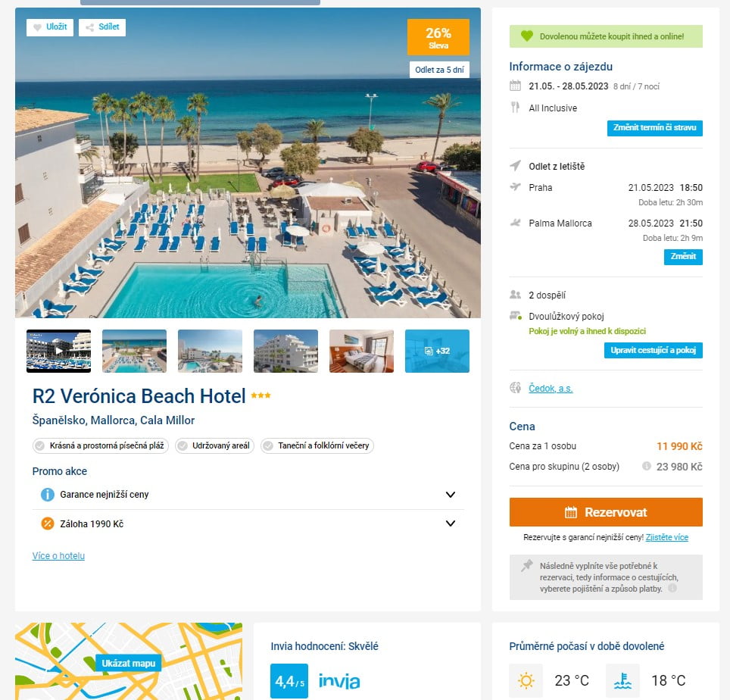
Task: Click the orange percent icon beside Záloha 1990 Kč
Action: click(x=48, y=523)
